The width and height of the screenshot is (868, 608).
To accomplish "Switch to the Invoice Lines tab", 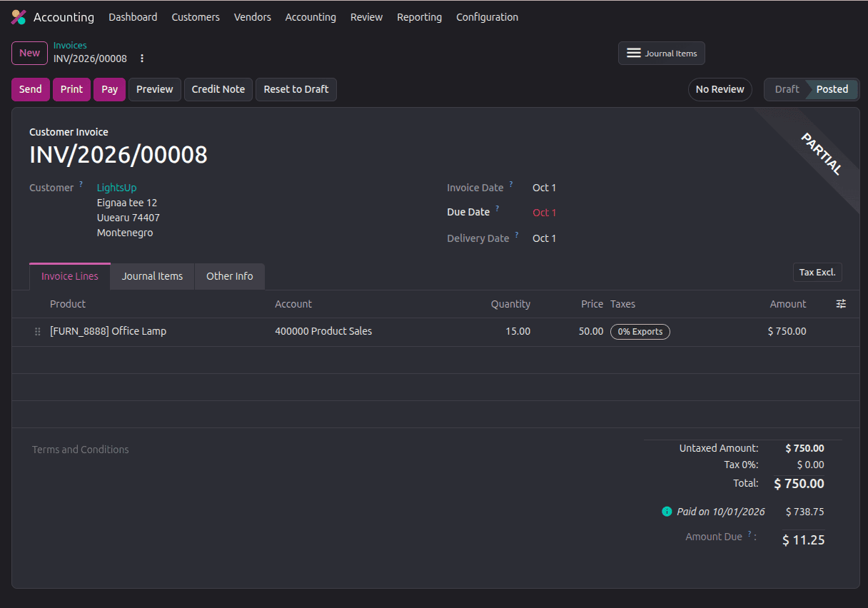I will 70,276.
